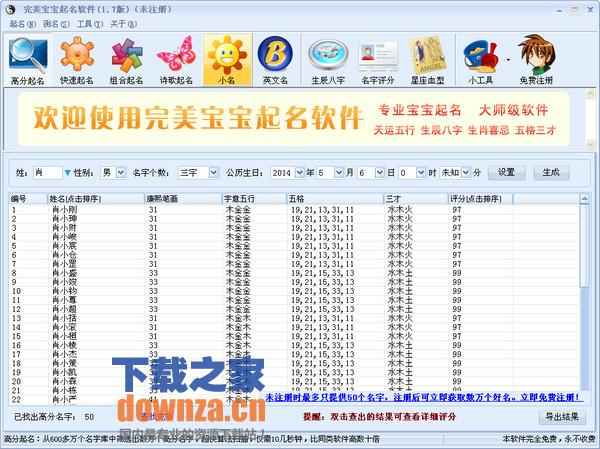
Task: Select the name in result row 8
Action: [64, 273]
